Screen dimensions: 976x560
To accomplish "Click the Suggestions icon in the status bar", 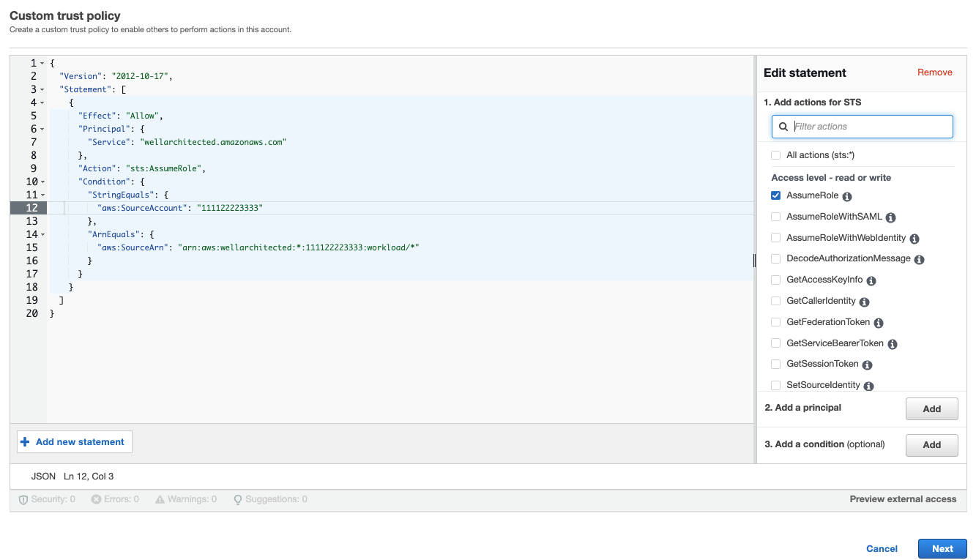I will click(237, 499).
